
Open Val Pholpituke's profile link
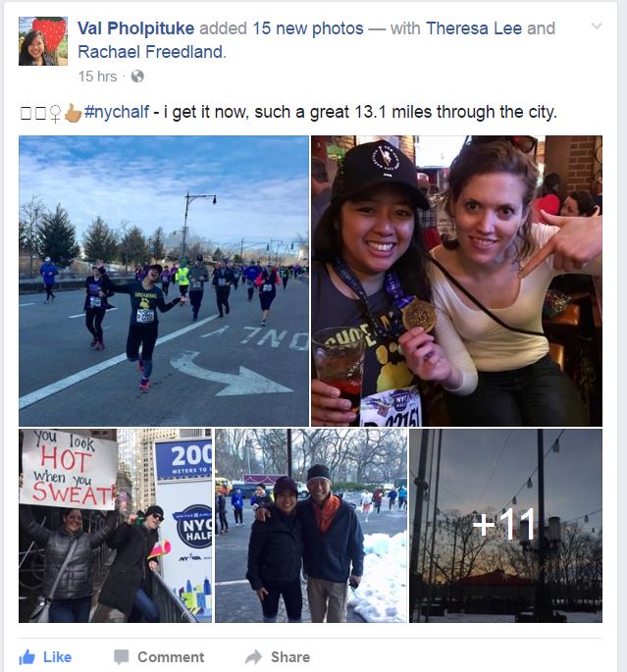(x=135, y=28)
